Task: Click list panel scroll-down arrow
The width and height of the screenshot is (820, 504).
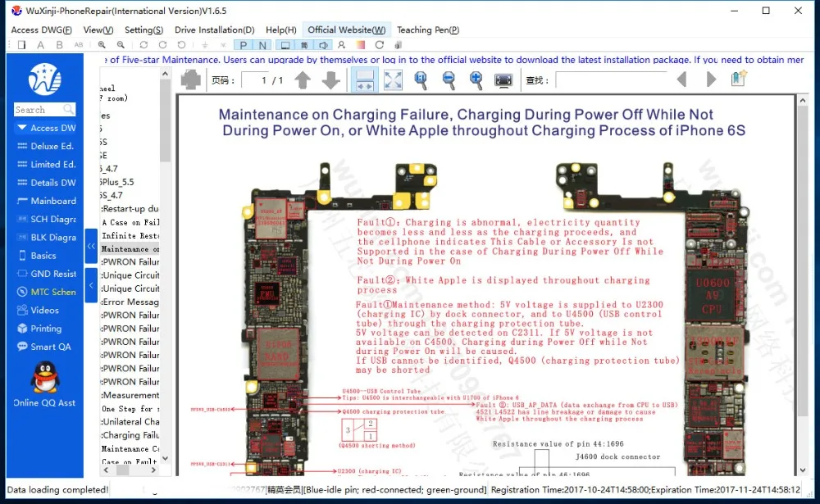Action: (x=166, y=458)
